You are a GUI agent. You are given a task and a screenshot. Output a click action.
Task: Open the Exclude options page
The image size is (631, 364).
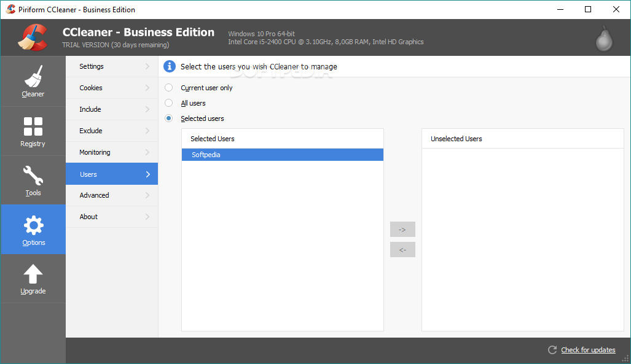tap(112, 131)
